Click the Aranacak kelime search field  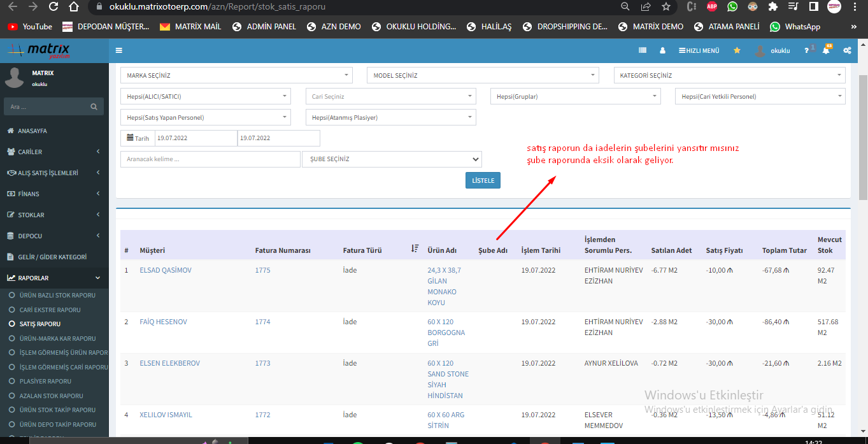210,159
